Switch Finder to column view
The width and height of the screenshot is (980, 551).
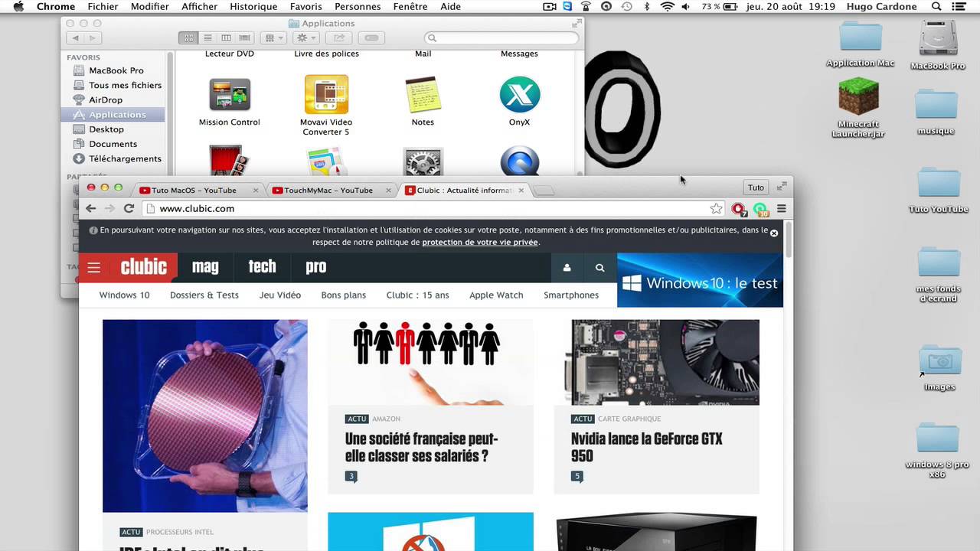(226, 37)
